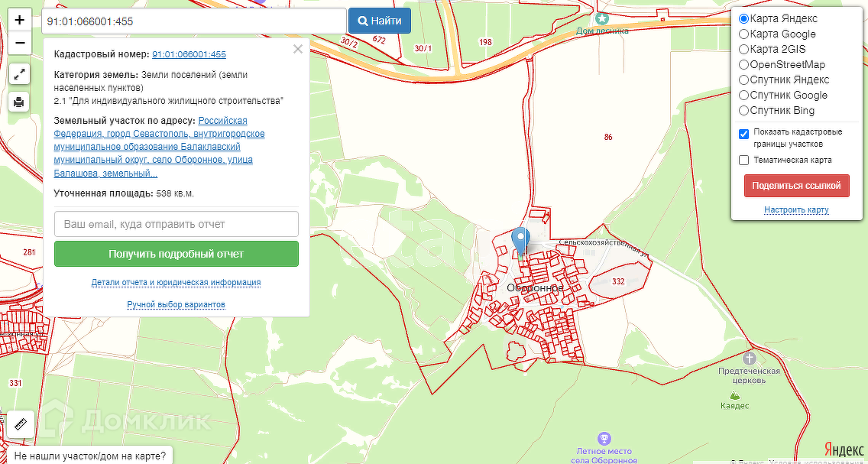Image resolution: width=868 pixels, height=464 pixels.
Task: Click parcel label 332 on map
Action: pos(618,281)
